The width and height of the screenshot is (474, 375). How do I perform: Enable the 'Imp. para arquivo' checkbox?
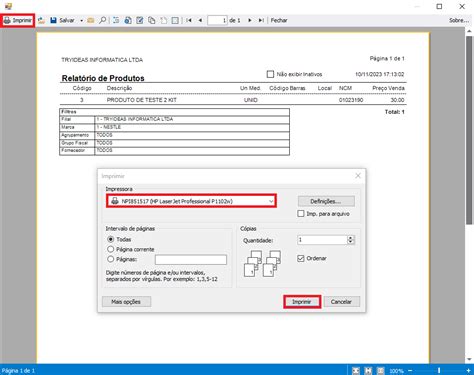[301, 214]
